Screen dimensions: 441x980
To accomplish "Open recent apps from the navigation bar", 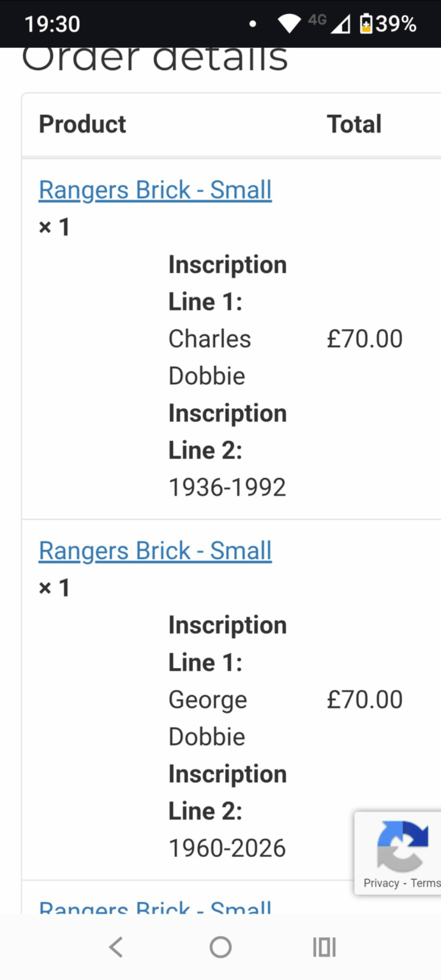I will tap(324, 947).
